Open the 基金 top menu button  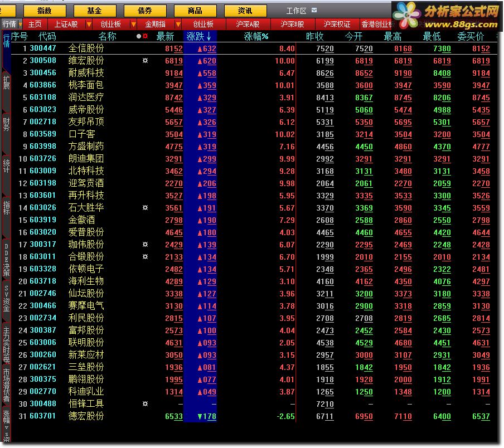(x=95, y=11)
